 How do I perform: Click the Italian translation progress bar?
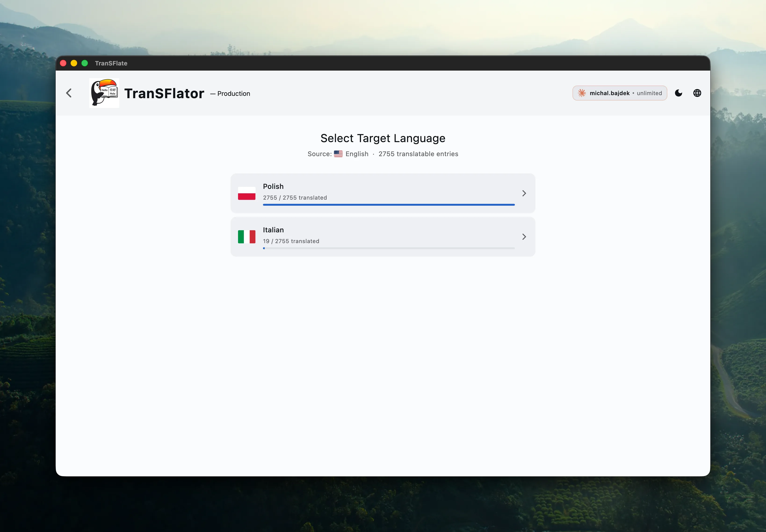(389, 248)
